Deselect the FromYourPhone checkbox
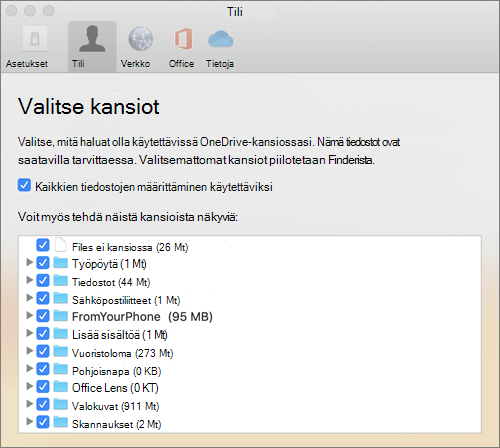Screen dimensions: 500x448 click(43, 316)
